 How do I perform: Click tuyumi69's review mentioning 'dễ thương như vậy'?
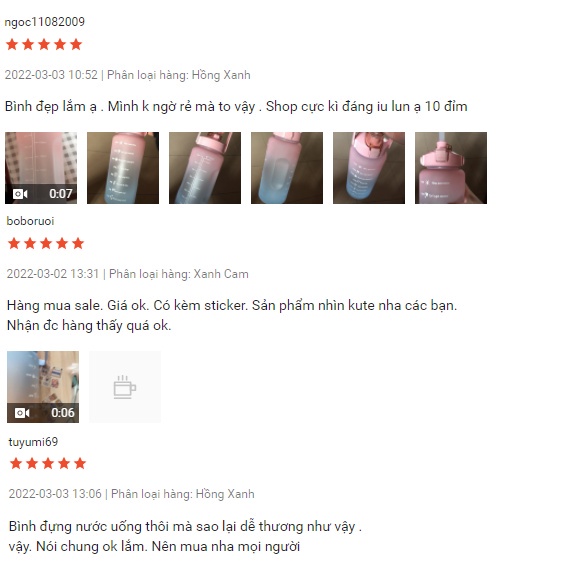pyautogui.click(x=185, y=536)
